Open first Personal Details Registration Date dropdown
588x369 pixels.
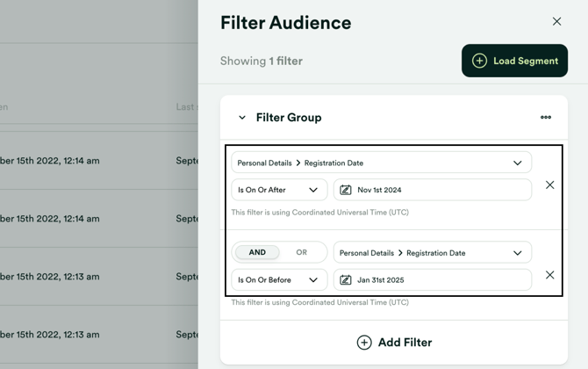pyautogui.click(x=382, y=163)
